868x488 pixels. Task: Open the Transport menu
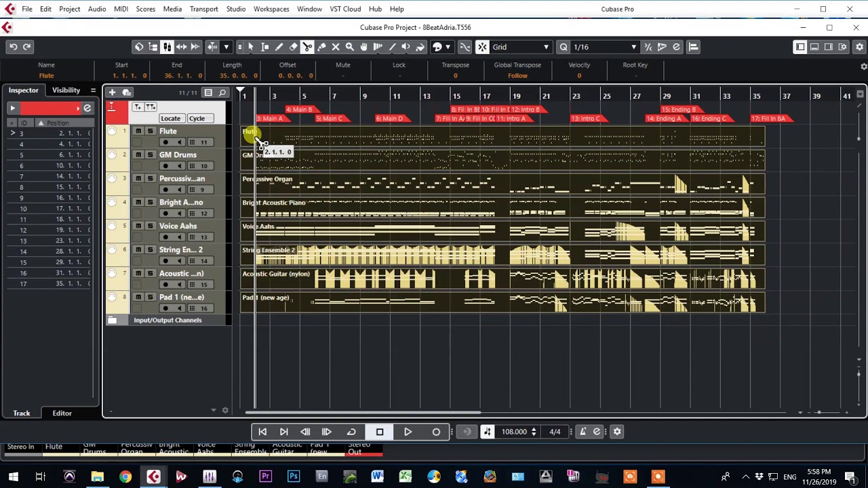203,9
